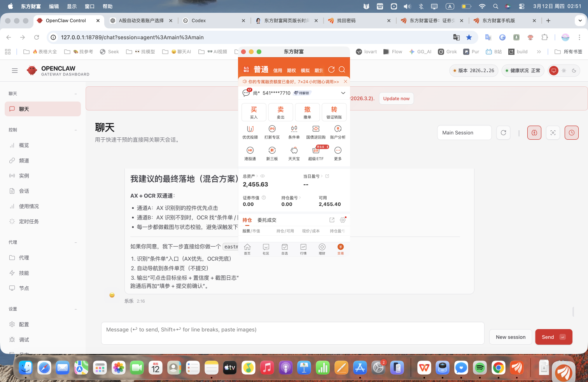Expand the account dropdown chevron

343,93
